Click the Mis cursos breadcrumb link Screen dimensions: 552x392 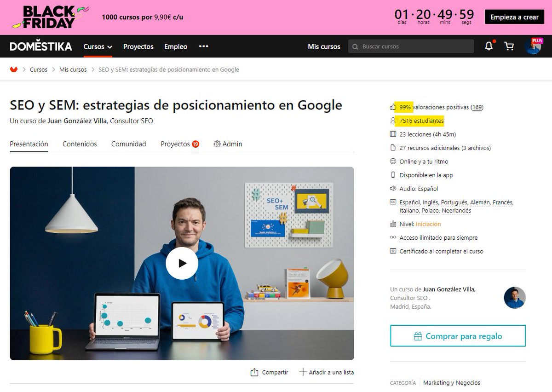tap(73, 69)
